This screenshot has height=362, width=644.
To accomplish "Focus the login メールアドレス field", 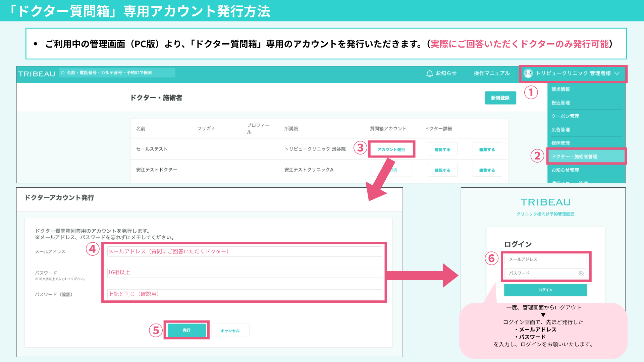I will pyautogui.click(x=545, y=259).
